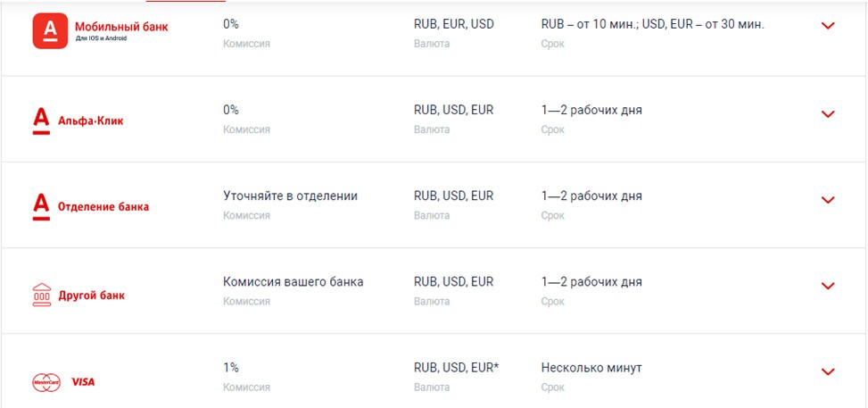Click the Отделение банка red A logo

(42, 207)
